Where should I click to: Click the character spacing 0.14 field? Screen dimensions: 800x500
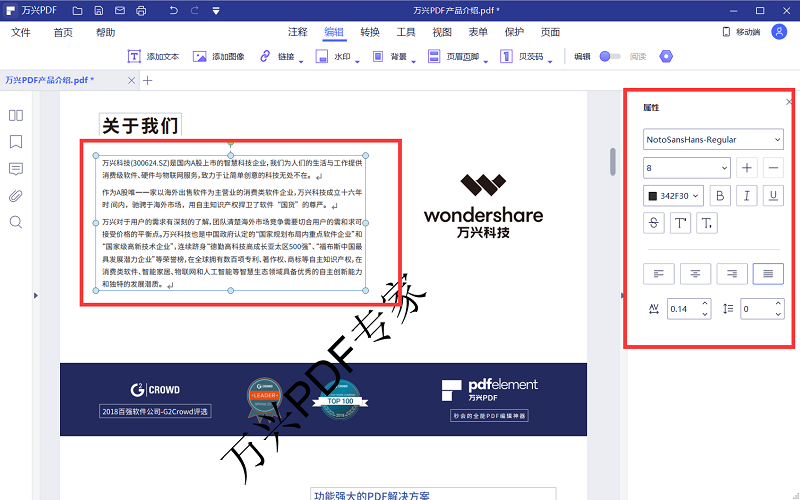click(x=687, y=309)
